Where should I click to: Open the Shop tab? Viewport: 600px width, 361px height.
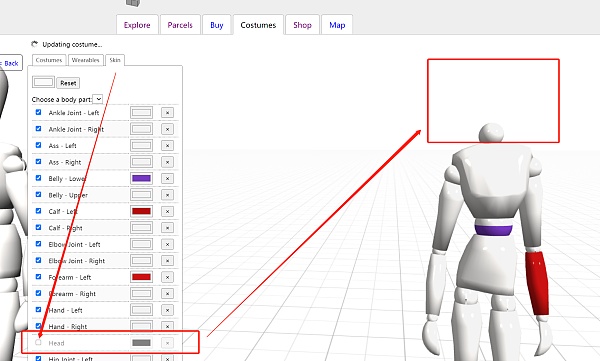coord(302,25)
